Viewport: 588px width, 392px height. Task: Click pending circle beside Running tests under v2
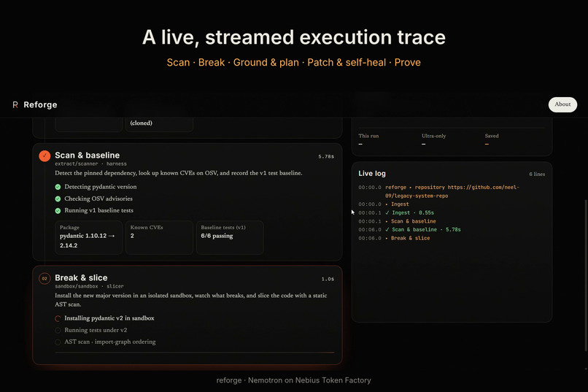[58, 331]
